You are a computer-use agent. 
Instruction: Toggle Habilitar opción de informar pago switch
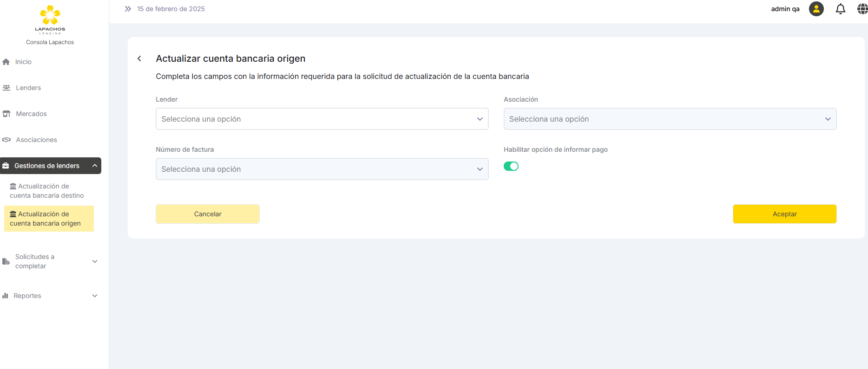coord(511,166)
